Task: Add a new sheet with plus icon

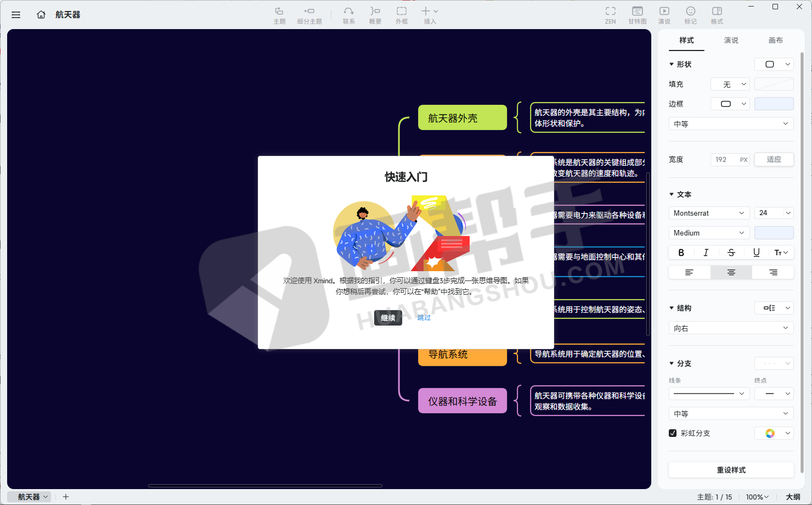Action: [66, 497]
